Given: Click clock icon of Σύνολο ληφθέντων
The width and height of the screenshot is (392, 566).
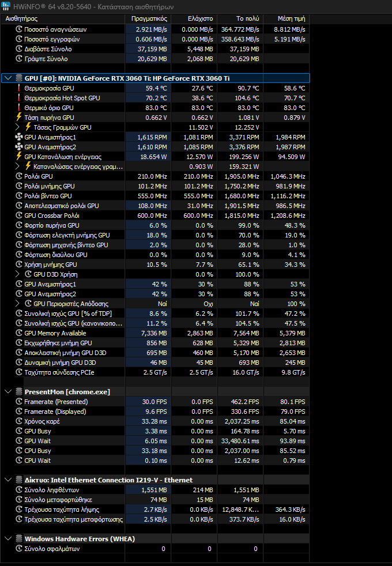Looking at the screenshot, I should (x=19, y=490).
